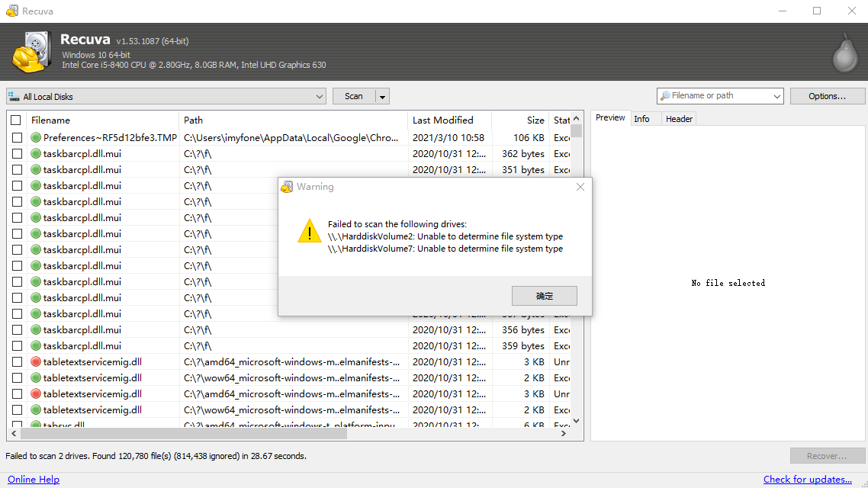The height and width of the screenshot is (488, 868).
Task: Click the drive icon in All Local Disks box
Action: (x=14, y=97)
